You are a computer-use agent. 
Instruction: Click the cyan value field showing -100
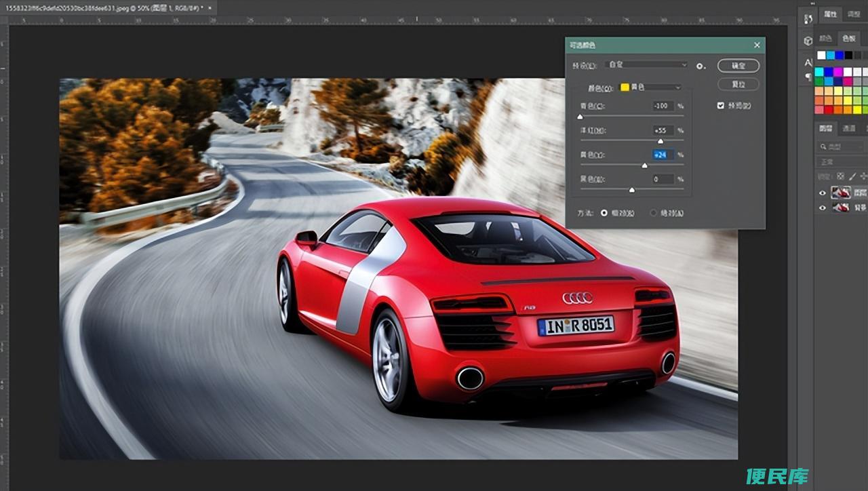coord(663,106)
